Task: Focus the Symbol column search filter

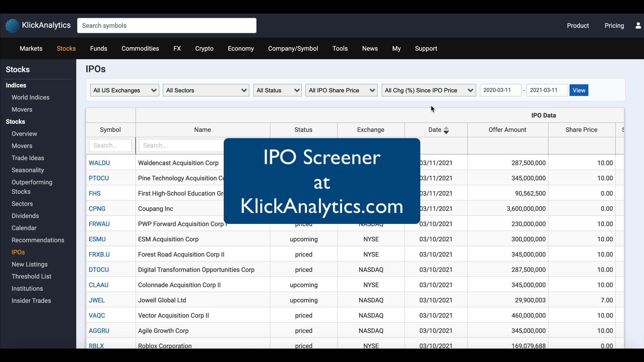Action: tap(110, 145)
